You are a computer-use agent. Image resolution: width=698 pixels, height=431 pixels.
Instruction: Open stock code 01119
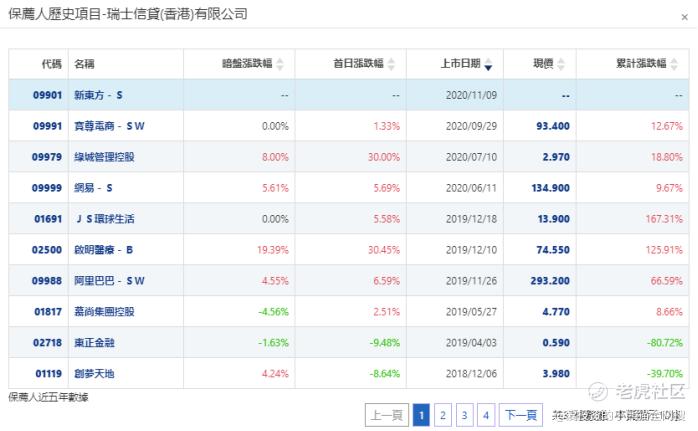click(x=49, y=374)
